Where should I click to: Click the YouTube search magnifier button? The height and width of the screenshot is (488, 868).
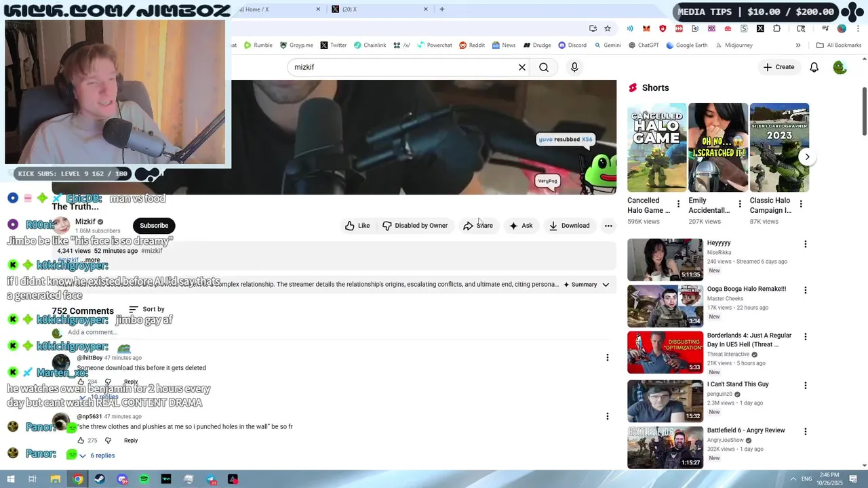click(544, 67)
